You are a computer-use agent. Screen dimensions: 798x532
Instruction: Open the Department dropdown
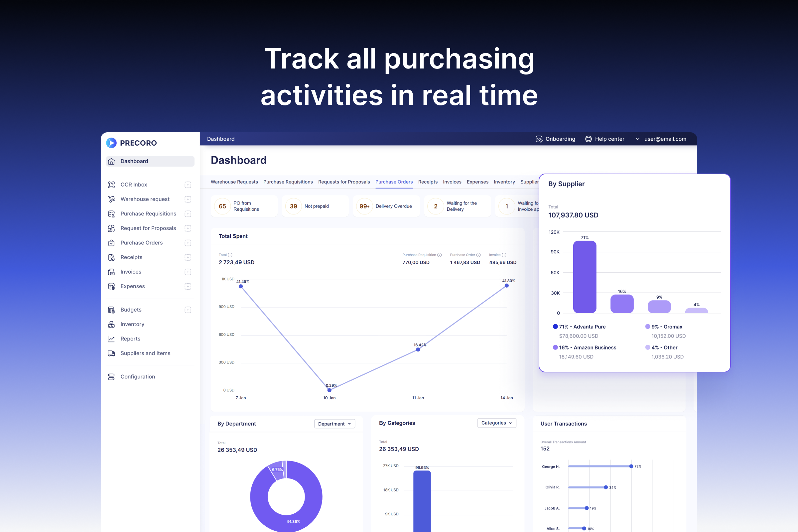point(334,423)
